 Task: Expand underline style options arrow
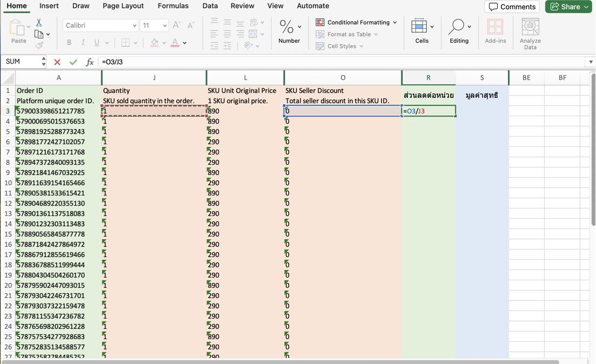click(107, 43)
